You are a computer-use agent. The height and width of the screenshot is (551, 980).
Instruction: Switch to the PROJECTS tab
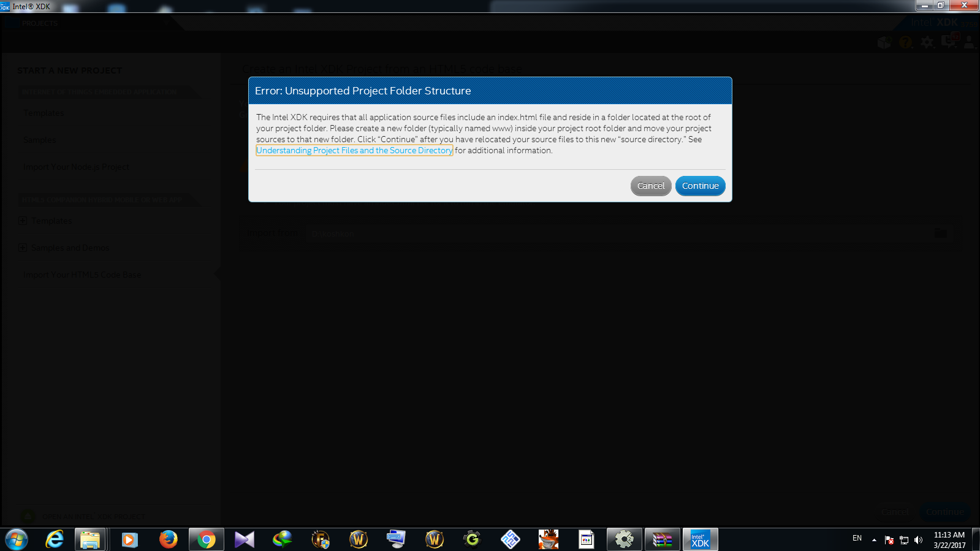pyautogui.click(x=40, y=23)
